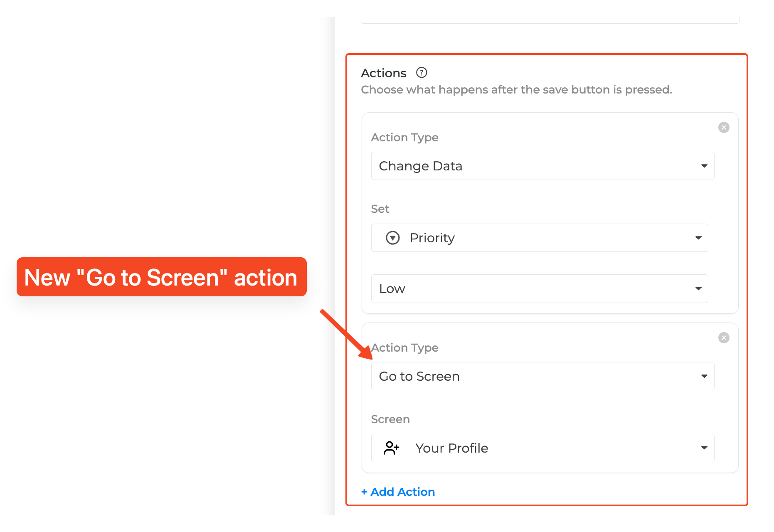Image resolution: width=774 pixels, height=532 pixels.
Task: Click the partially visible field above Actions
Action: pos(550,20)
